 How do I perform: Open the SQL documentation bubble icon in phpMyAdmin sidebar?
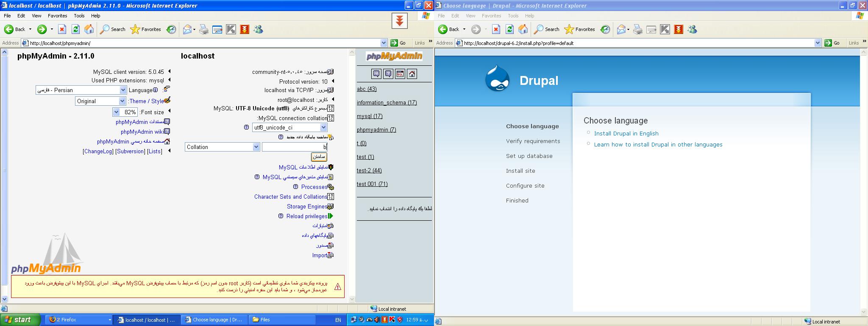tap(376, 74)
